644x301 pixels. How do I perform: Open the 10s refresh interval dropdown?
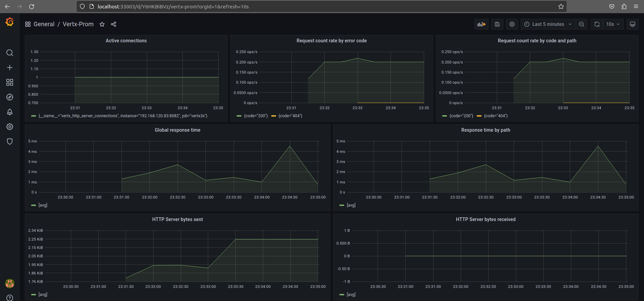613,24
